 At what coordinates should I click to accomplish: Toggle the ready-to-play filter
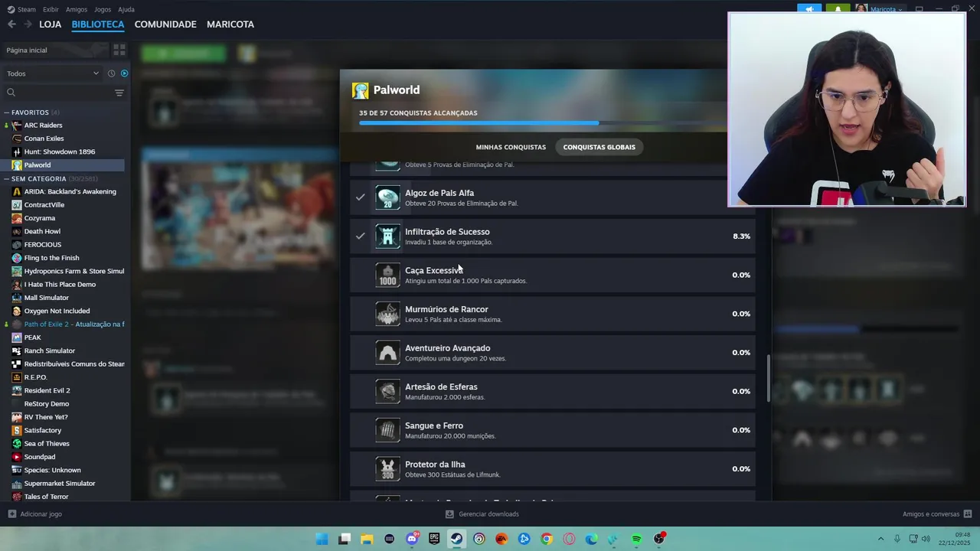(x=125, y=73)
